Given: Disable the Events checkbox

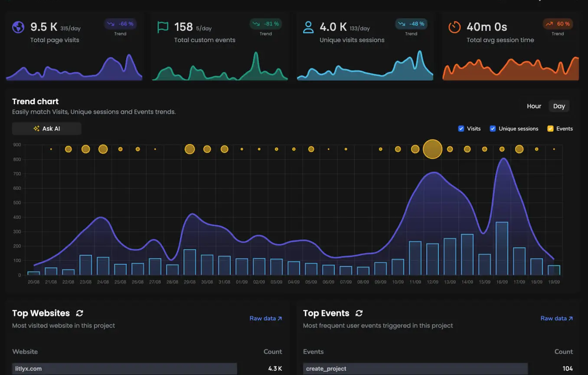Looking at the screenshot, I should click(x=550, y=128).
